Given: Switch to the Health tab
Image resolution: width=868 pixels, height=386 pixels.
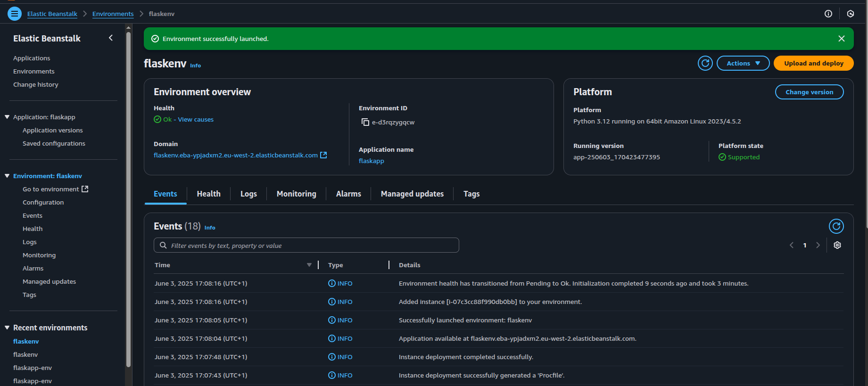Looking at the screenshot, I should tap(209, 194).
